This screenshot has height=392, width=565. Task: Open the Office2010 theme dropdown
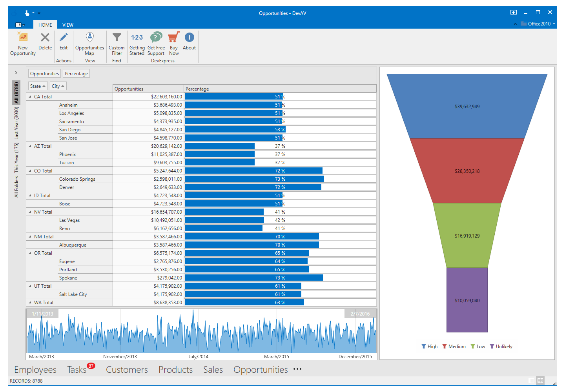coord(539,24)
